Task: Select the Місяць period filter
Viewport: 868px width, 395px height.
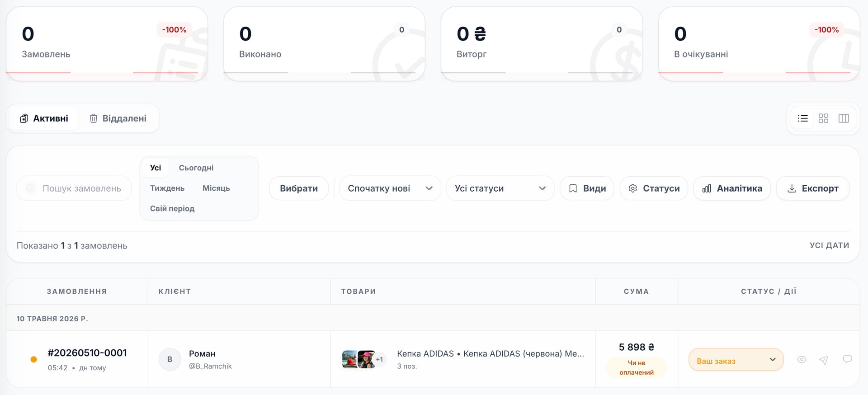Action: (x=216, y=188)
